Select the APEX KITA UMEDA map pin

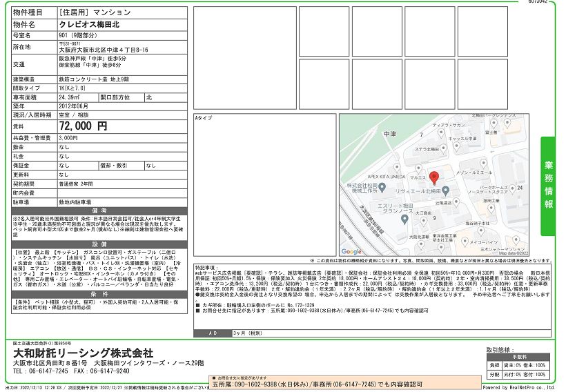tap(397, 168)
